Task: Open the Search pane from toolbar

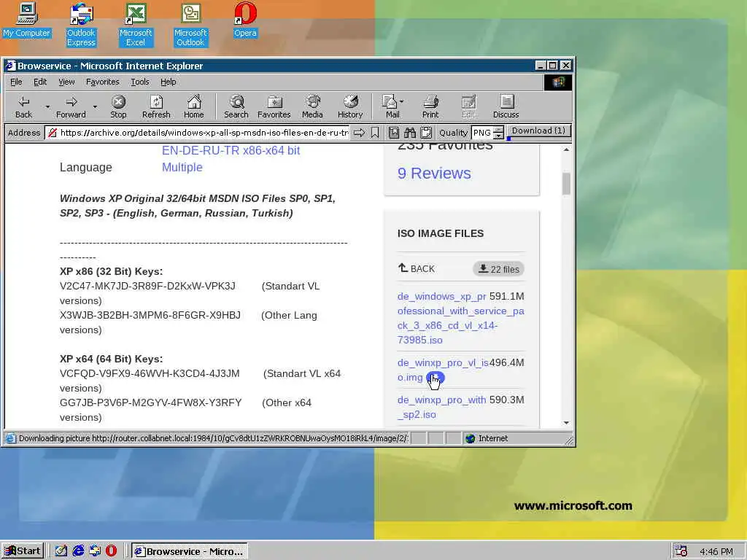Action: (x=236, y=106)
